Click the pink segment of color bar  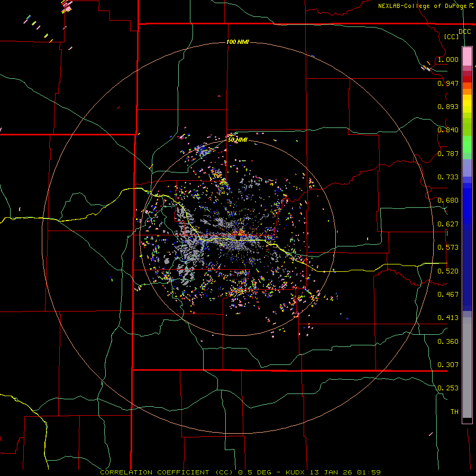[x=467, y=56]
